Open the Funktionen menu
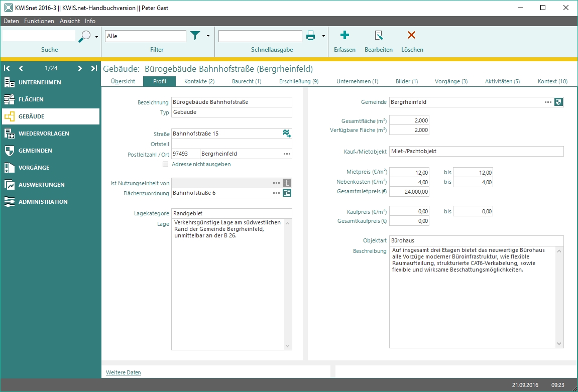578x392 pixels. click(39, 21)
